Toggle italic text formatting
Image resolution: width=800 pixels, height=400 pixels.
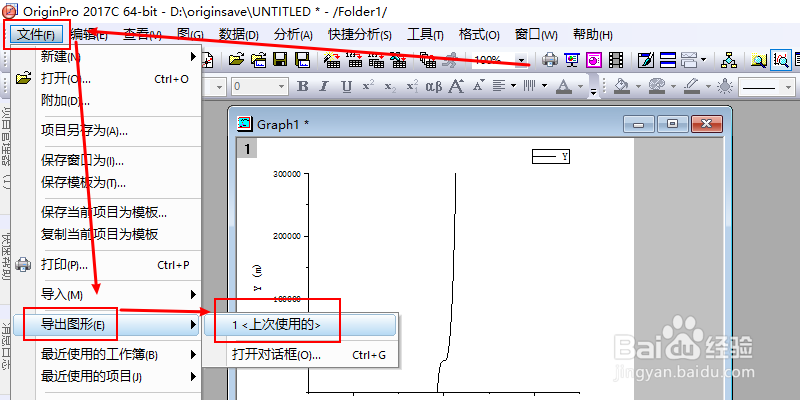[x=323, y=86]
